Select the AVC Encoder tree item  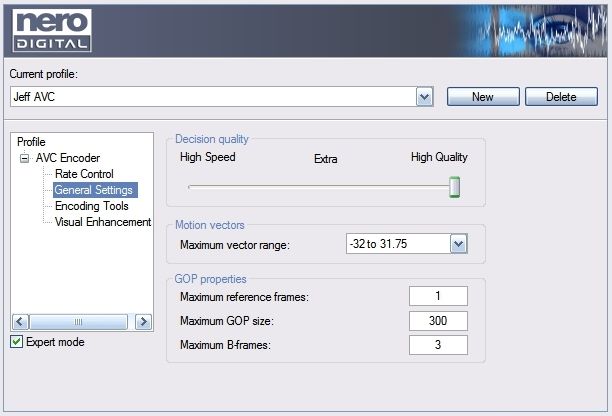[x=68, y=158]
